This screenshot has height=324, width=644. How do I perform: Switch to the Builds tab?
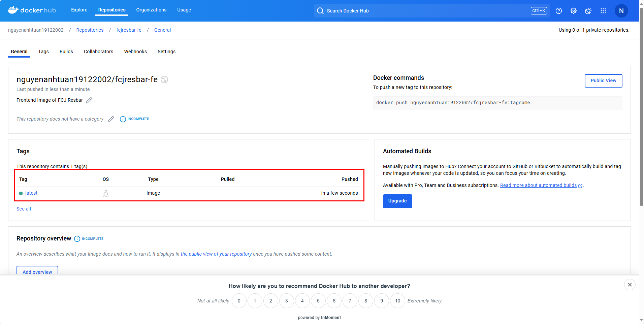coord(66,52)
